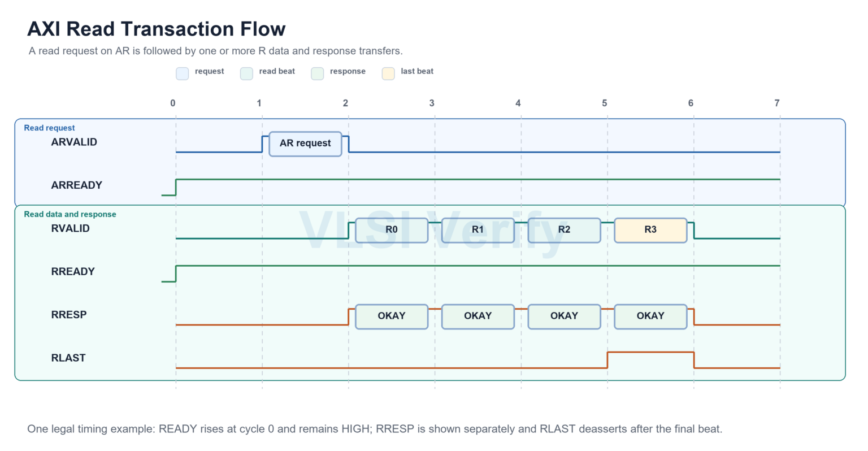Click the request legend color swatch
868x451 pixels.
click(x=182, y=73)
